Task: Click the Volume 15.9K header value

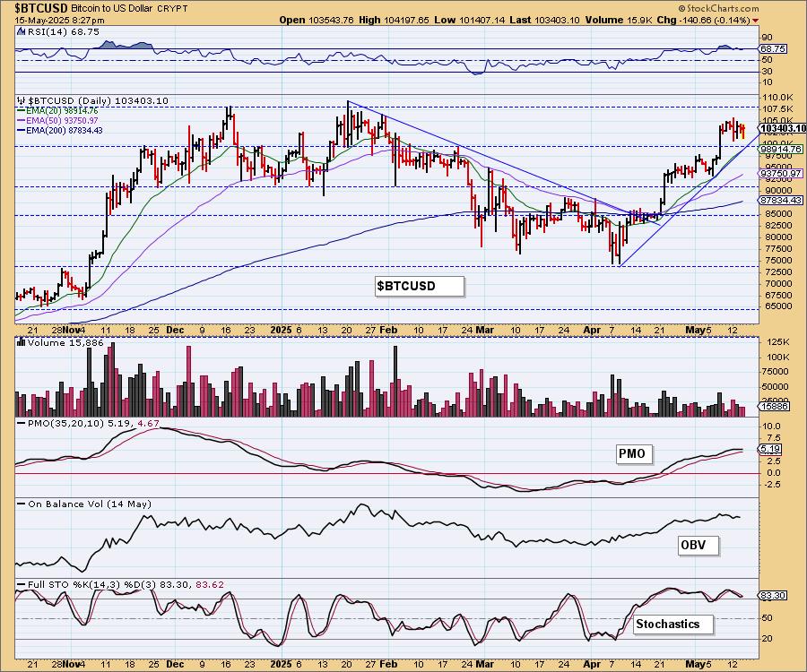Action: pos(619,20)
